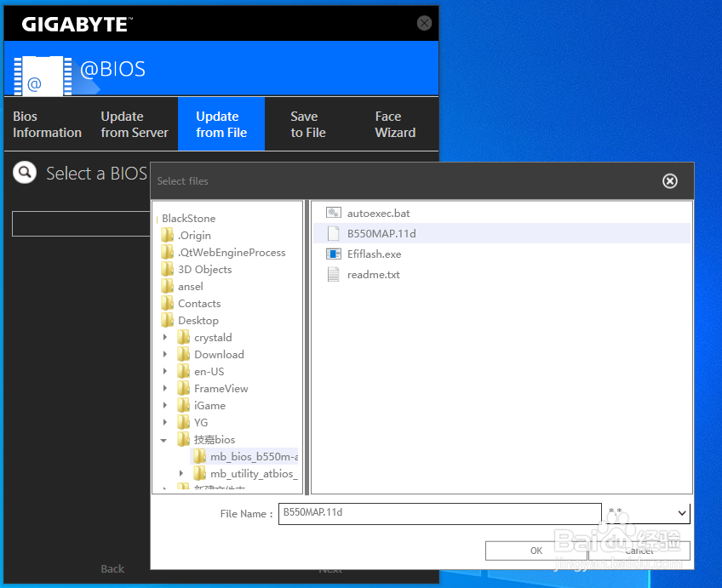
Task: Click the magnifier search icon beside Select a BIOS
Action: coord(25,173)
